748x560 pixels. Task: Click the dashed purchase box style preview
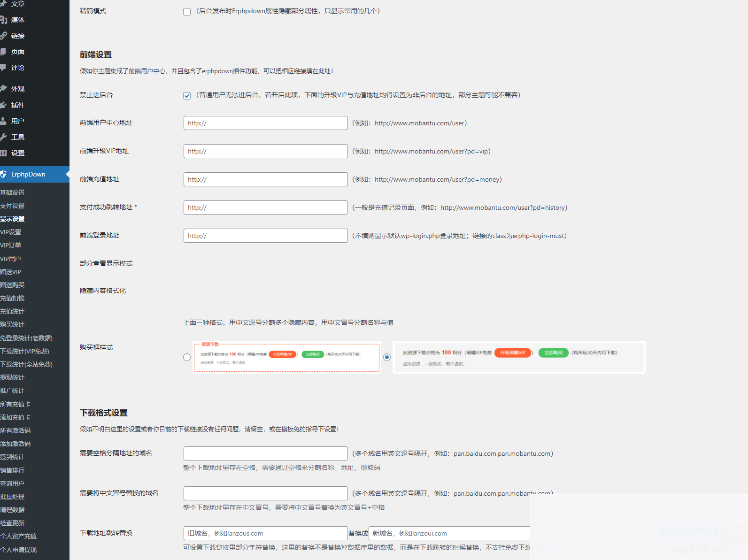tap(286, 357)
